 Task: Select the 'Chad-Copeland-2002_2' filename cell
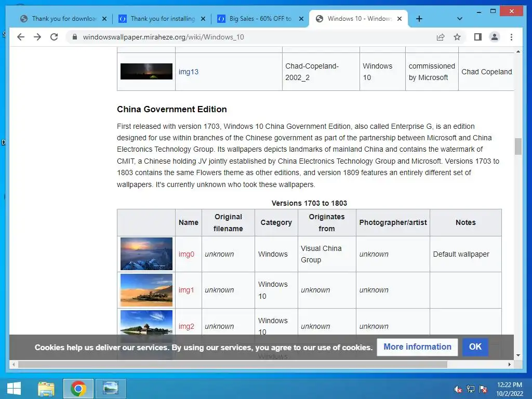tap(321, 72)
